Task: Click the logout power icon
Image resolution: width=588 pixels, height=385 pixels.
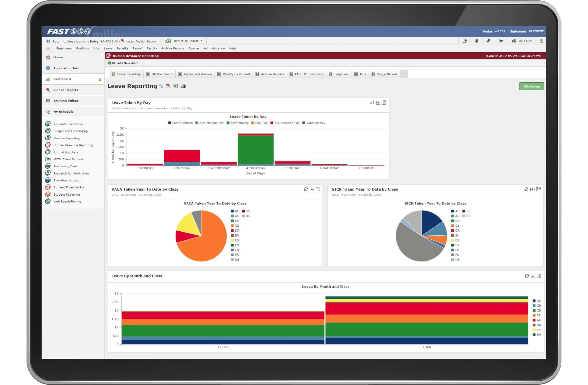Action: coord(541,41)
